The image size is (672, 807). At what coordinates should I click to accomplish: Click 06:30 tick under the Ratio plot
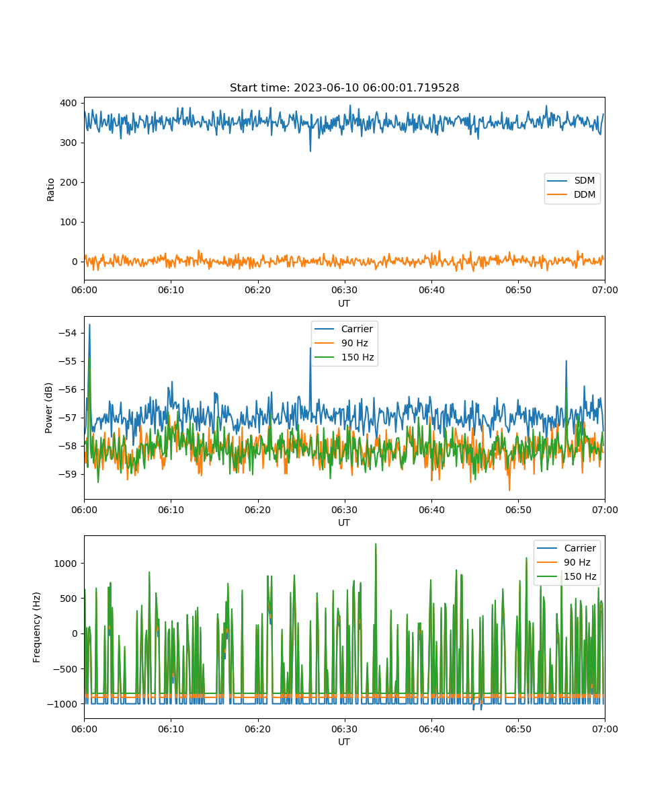[x=344, y=290]
